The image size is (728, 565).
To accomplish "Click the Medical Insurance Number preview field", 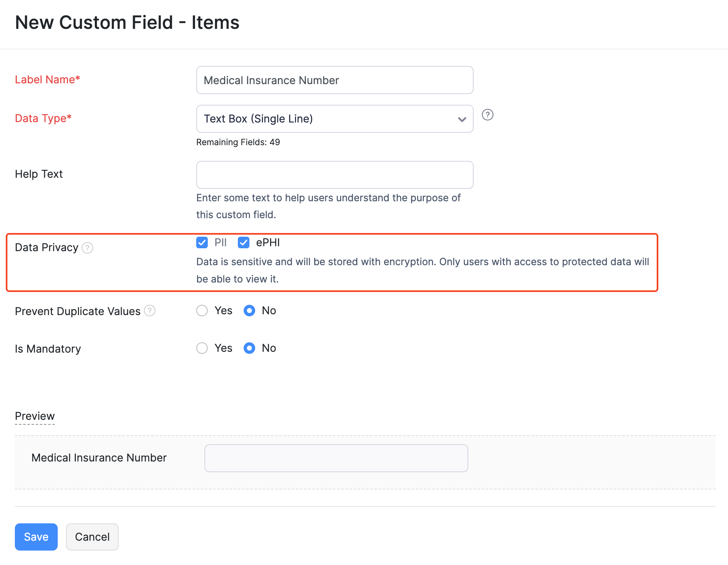I will coord(336,458).
